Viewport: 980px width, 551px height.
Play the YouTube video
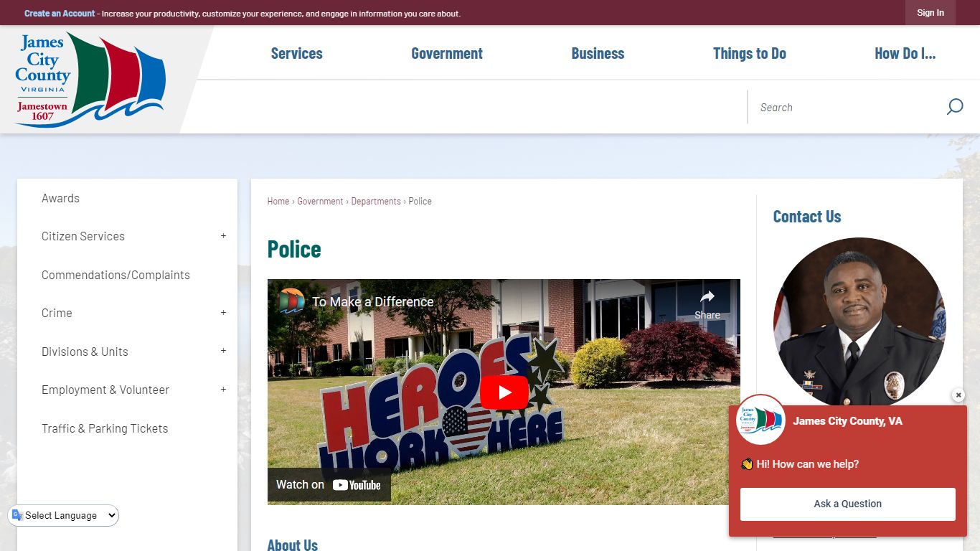[504, 392]
